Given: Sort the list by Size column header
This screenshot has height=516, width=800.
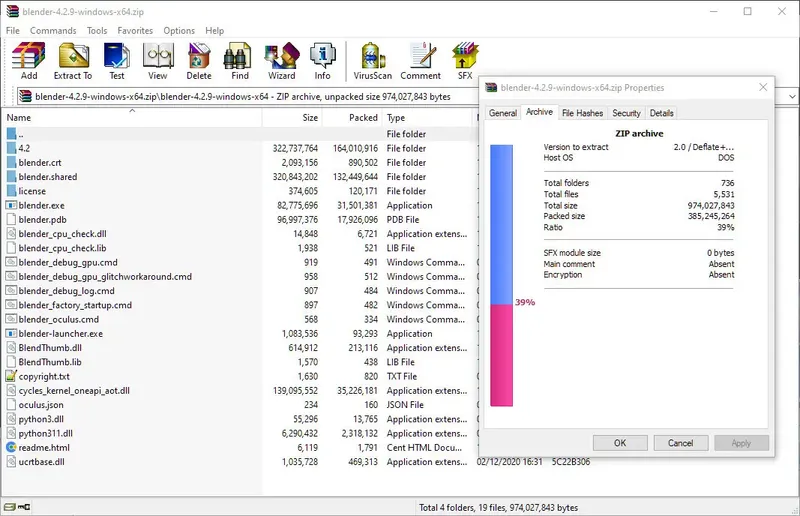Looking at the screenshot, I should tap(292, 117).
